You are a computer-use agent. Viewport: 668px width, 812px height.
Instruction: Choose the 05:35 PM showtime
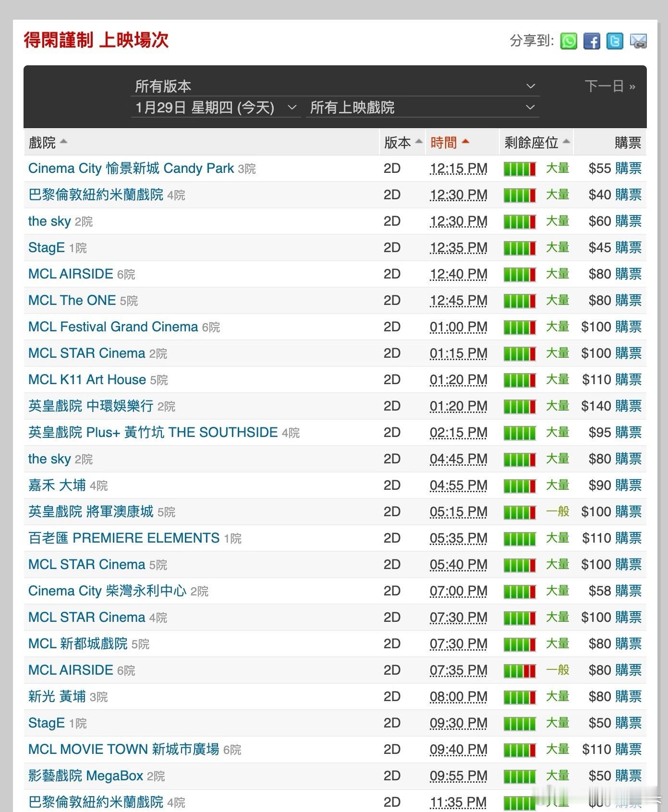[x=459, y=538]
